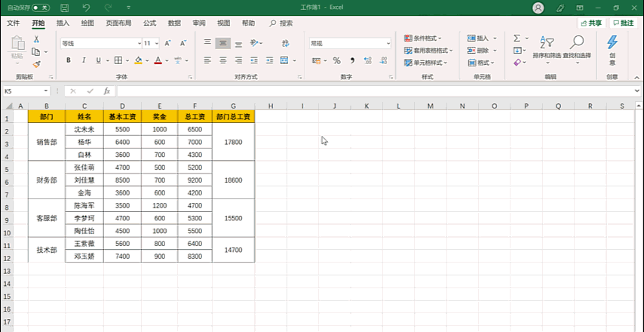Toggle Bold formatting
Image resolution: width=644 pixels, height=332 pixels.
(68, 60)
